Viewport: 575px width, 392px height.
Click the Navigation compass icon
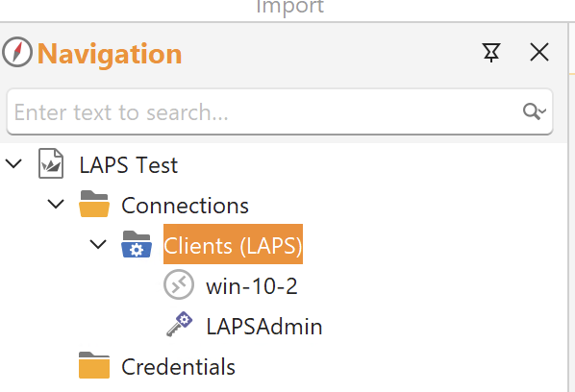pos(17,52)
